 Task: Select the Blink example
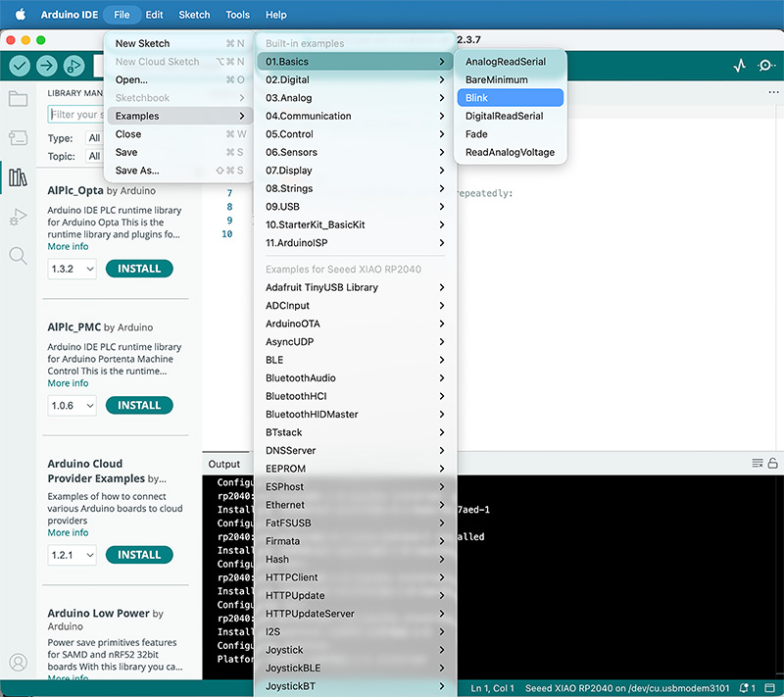click(x=510, y=97)
